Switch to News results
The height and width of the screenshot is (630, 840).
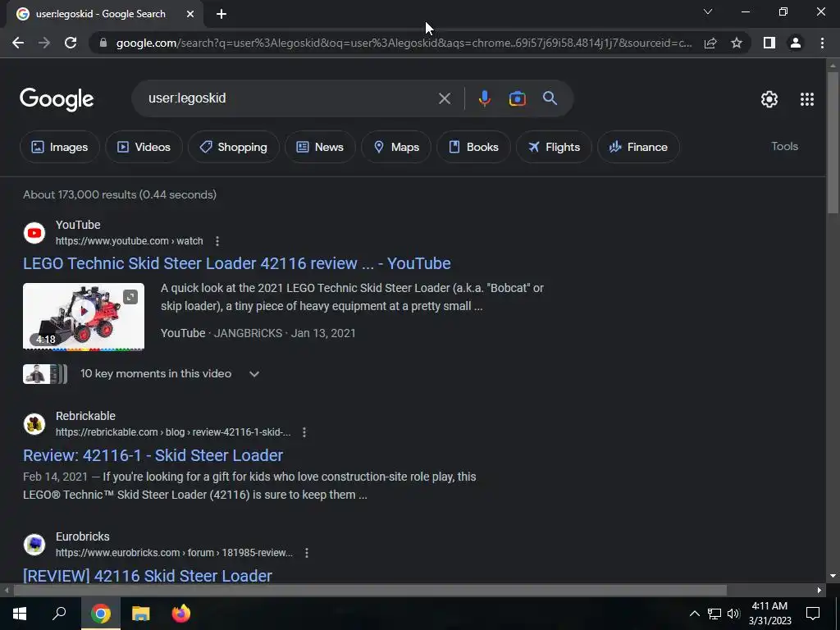click(320, 147)
